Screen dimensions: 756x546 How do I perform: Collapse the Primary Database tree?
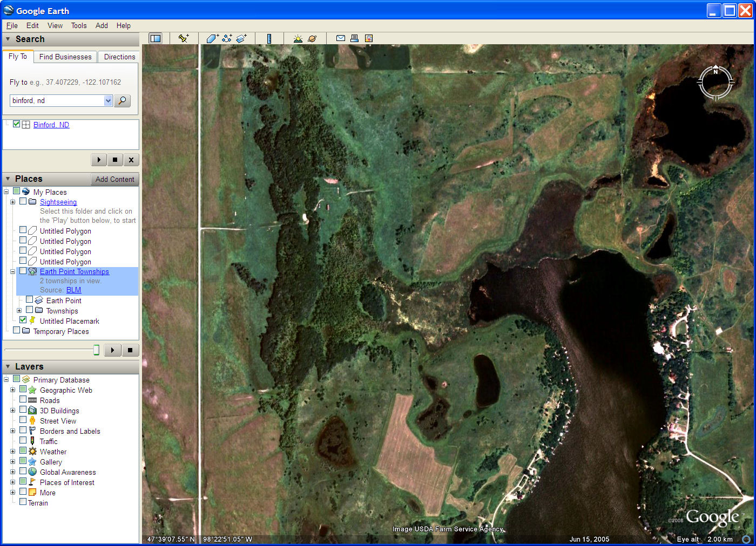click(6, 379)
